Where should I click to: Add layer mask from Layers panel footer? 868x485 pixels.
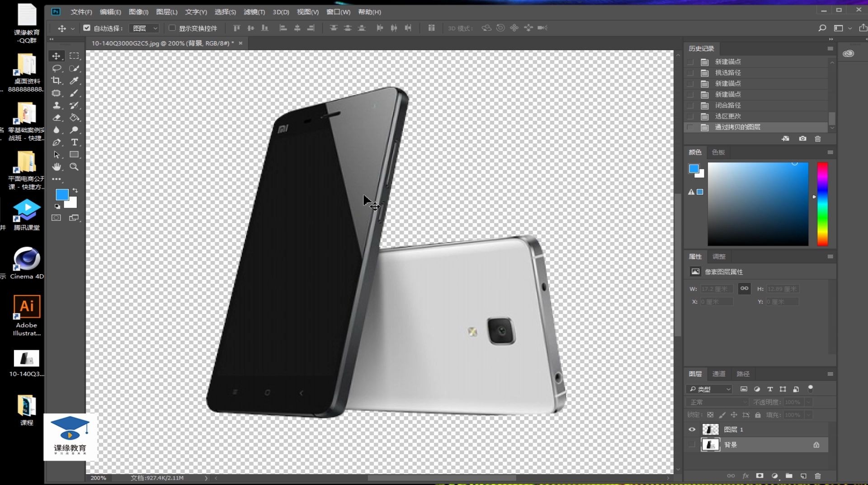[x=759, y=475]
